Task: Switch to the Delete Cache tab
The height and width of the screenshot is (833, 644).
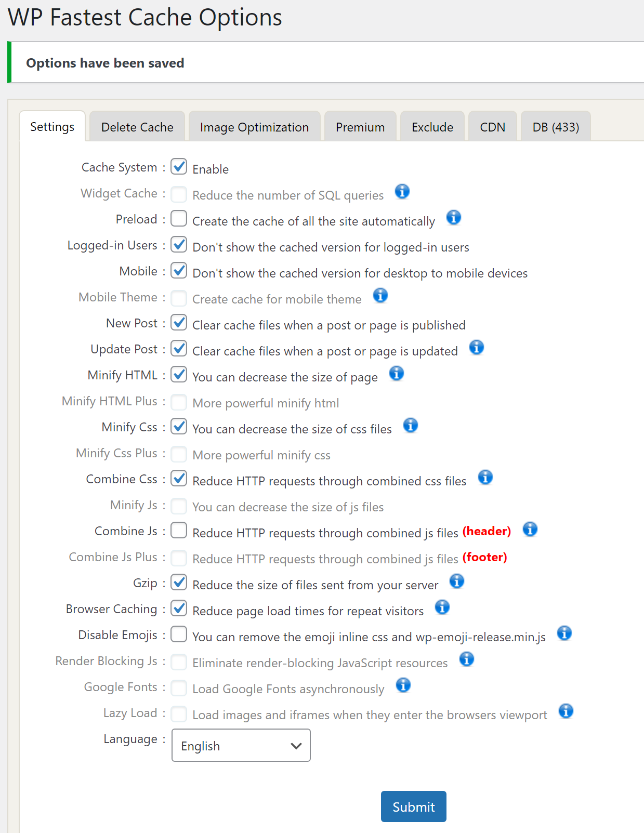Action: coord(137,126)
